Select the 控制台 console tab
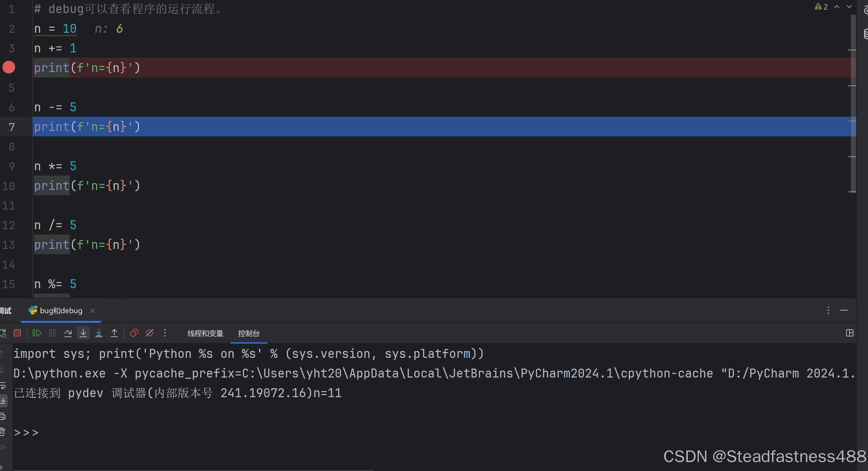Screen dimensions: 868x471 pos(249,333)
